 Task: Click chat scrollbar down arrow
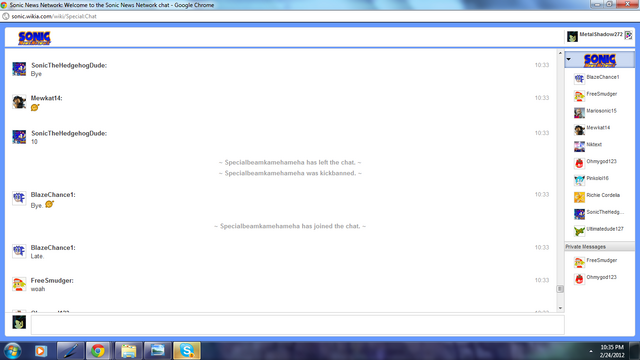pos(560,308)
